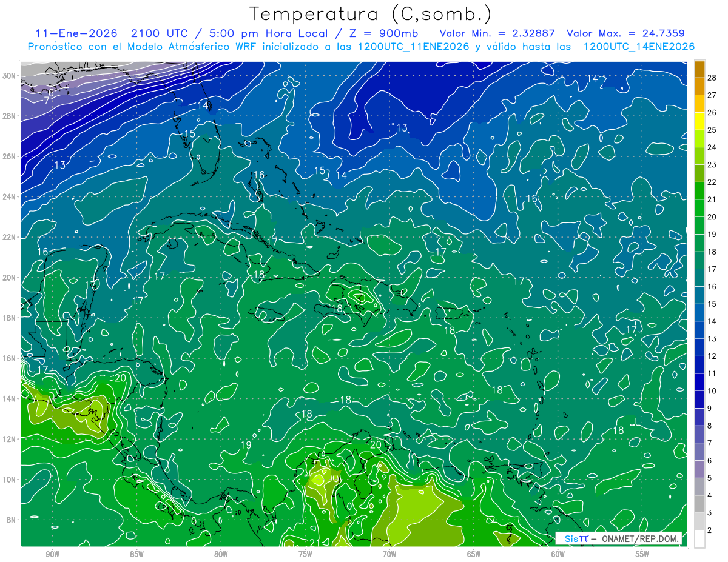Click the colorbar label '13'

click(x=712, y=338)
